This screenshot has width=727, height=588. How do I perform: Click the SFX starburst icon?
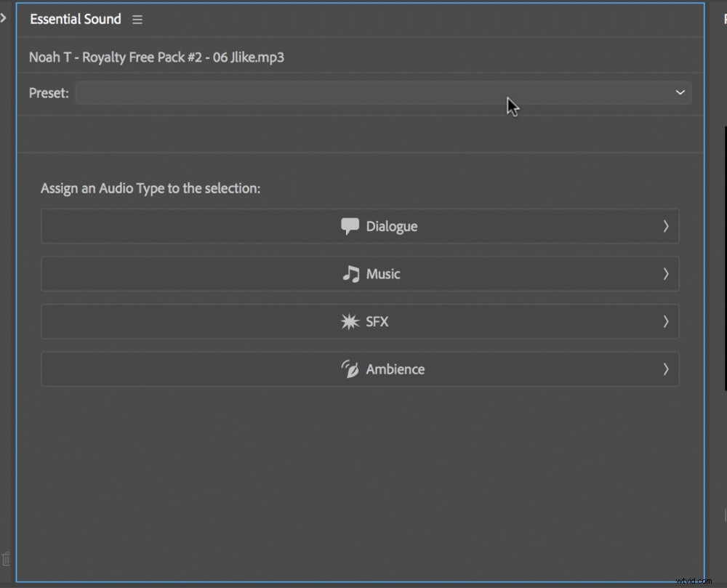(x=350, y=321)
